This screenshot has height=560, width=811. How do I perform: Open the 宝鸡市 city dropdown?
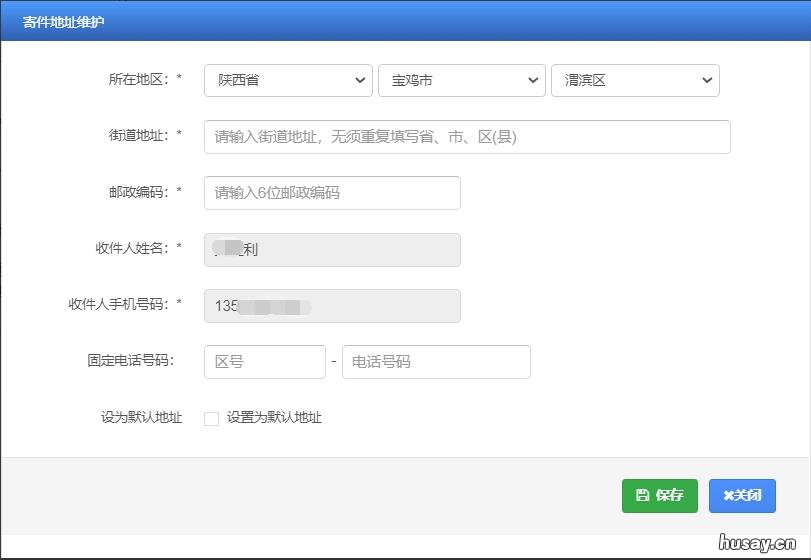click(x=462, y=80)
